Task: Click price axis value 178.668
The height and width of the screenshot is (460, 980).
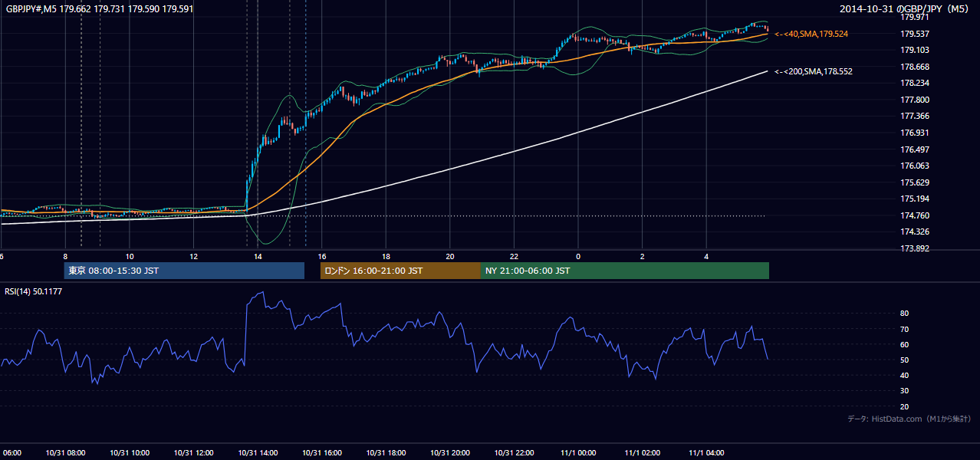Action: pos(916,67)
